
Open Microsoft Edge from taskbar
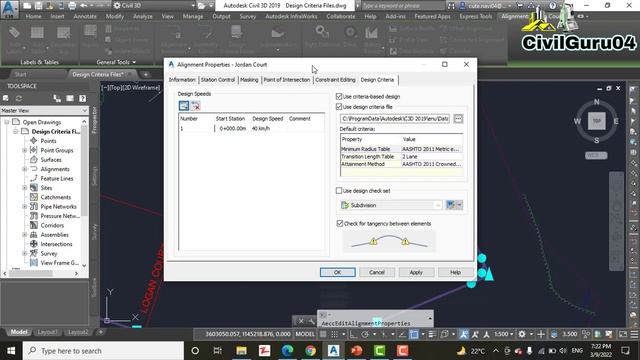click(287, 351)
